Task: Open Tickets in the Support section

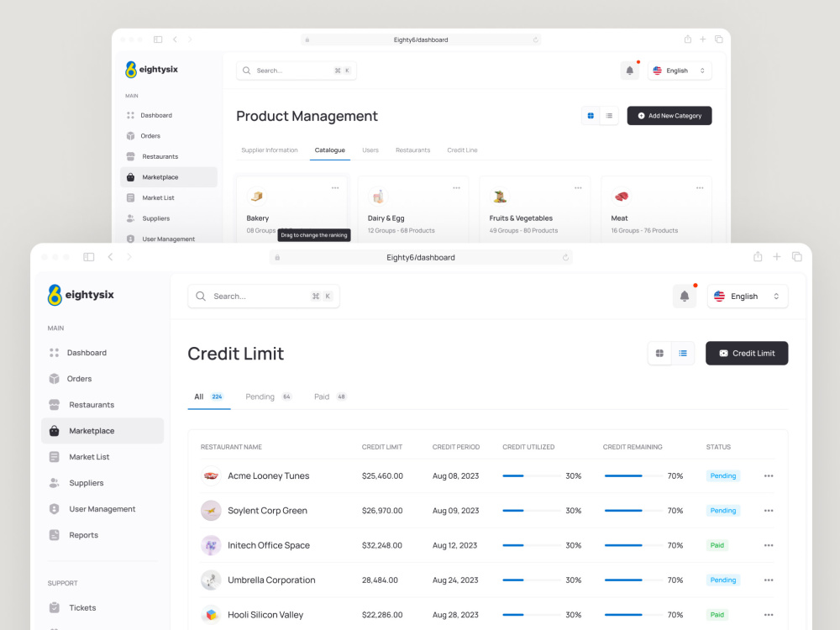Action: pos(102,608)
